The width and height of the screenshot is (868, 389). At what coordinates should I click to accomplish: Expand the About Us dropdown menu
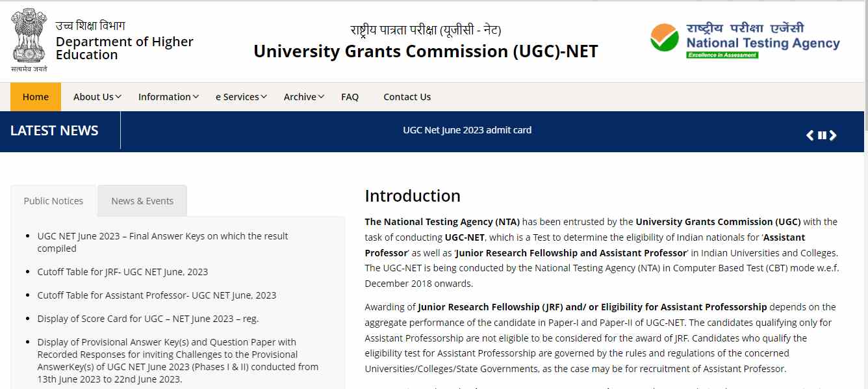point(97,97)
